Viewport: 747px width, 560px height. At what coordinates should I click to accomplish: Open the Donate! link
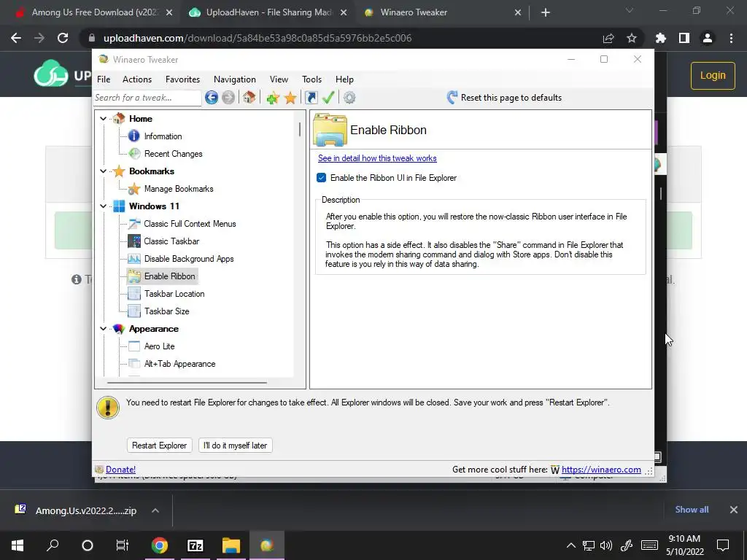[120, 470]
